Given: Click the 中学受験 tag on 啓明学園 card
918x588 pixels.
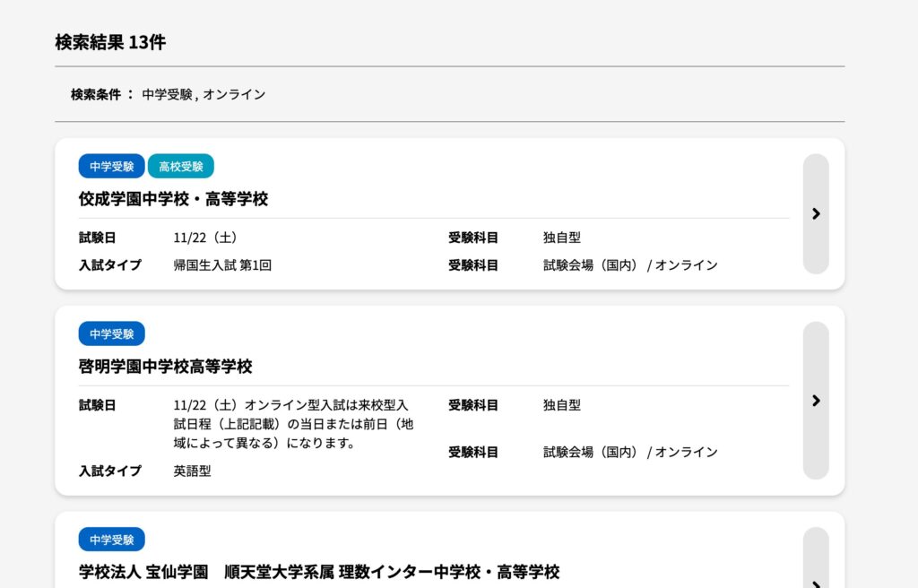Looking at the screenshot, I should (x=112, y=334).
